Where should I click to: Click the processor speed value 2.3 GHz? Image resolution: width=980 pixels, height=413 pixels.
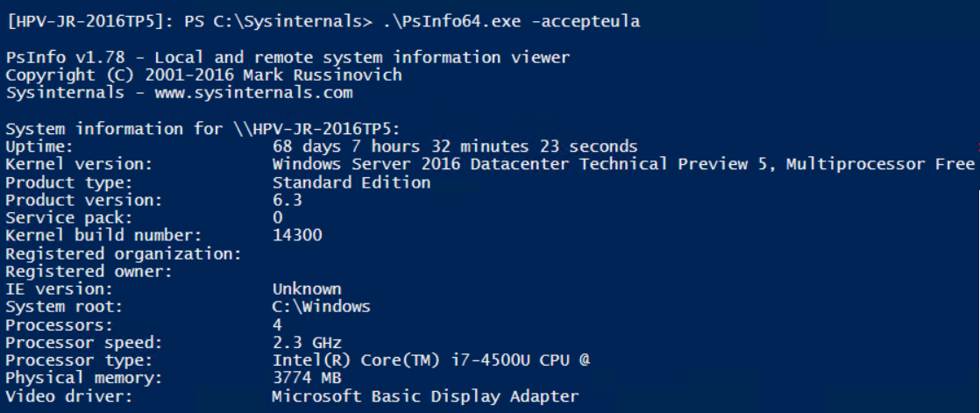pyautogui.click(x=307, y=342)
